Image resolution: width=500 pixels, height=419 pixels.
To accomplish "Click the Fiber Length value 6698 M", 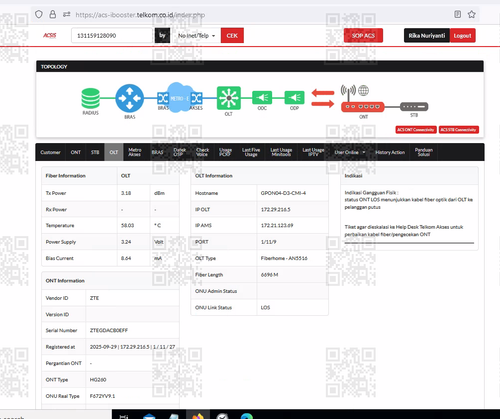I will [269, 275].
